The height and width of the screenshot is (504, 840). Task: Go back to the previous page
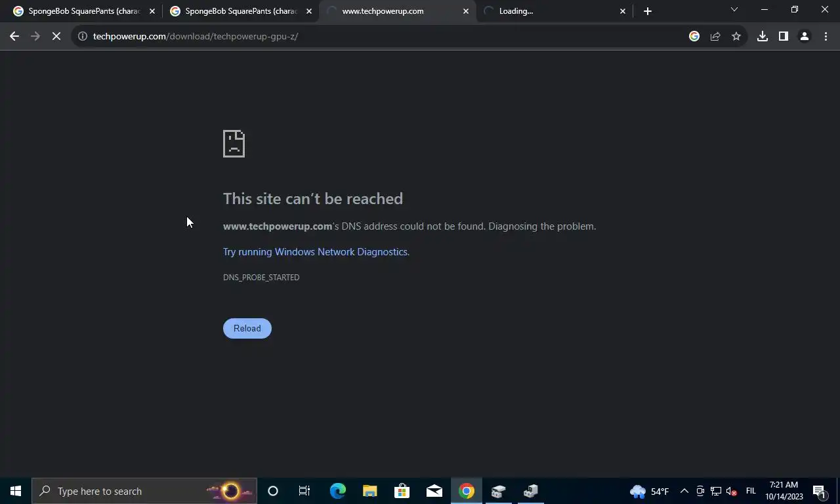[x=14, y=37]
